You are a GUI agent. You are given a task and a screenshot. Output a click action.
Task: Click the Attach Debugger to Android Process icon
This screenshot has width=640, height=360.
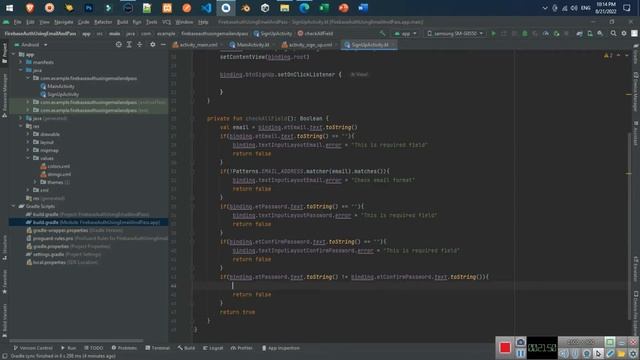click(556, 33)
